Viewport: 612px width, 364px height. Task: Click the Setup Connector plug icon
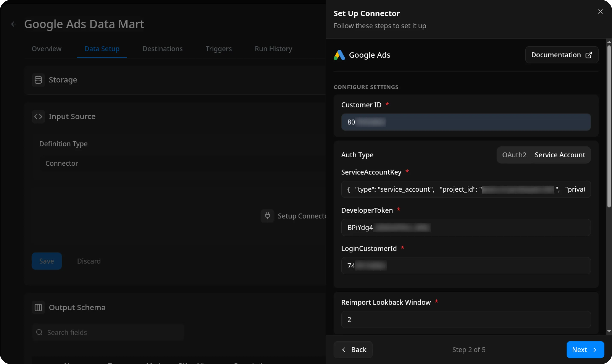pyautogui.click(x=267, y=216)
